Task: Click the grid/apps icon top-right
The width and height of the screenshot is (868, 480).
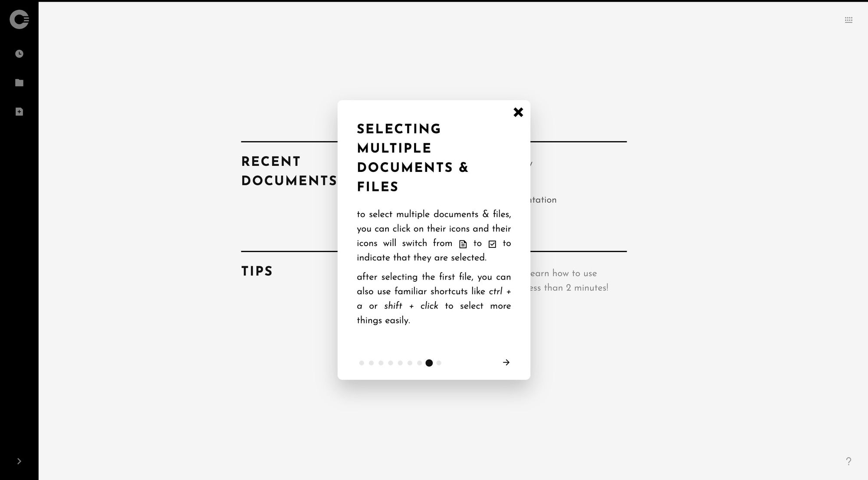Action: pos(848,20)
